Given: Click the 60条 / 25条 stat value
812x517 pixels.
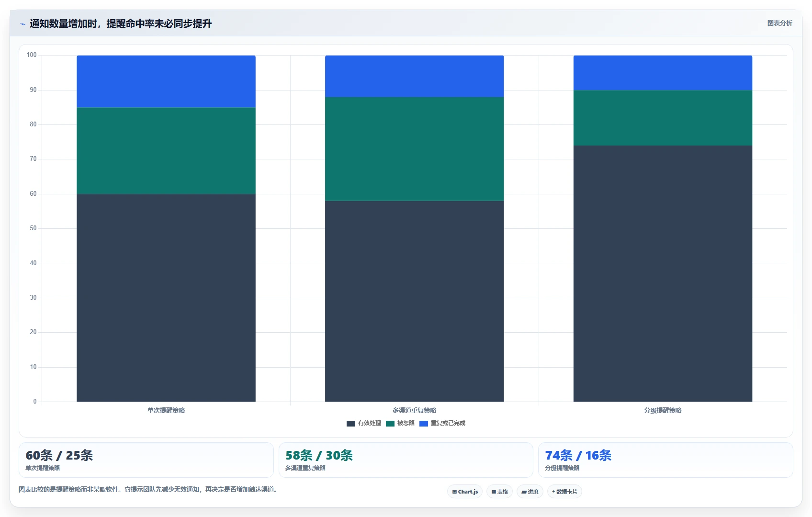Looking at the screenshot, I should 59,455.
